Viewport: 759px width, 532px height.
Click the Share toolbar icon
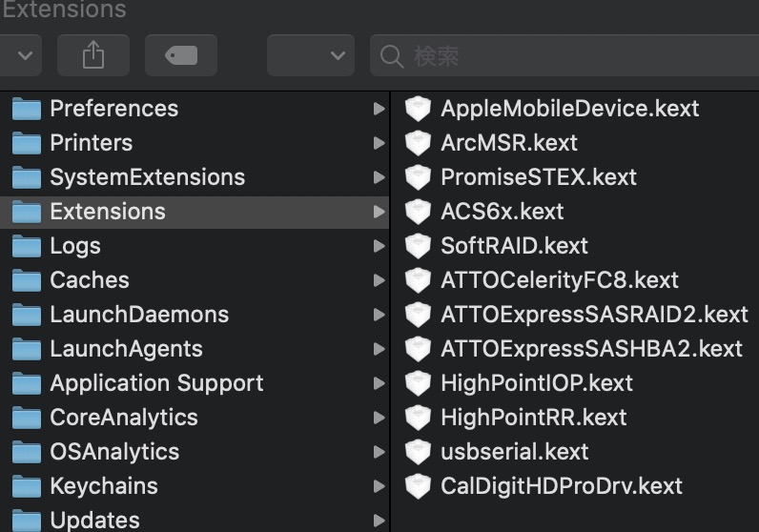tap(92, 55)
